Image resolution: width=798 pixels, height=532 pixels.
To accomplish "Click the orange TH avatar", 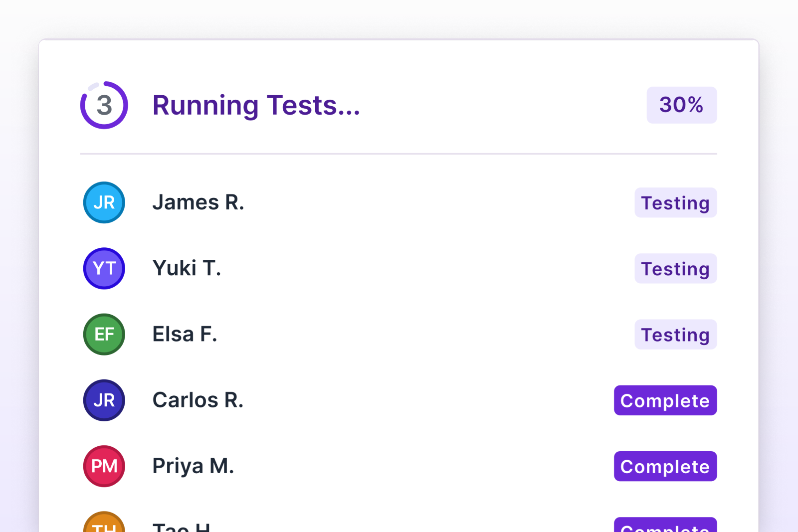I will (104, 524).
